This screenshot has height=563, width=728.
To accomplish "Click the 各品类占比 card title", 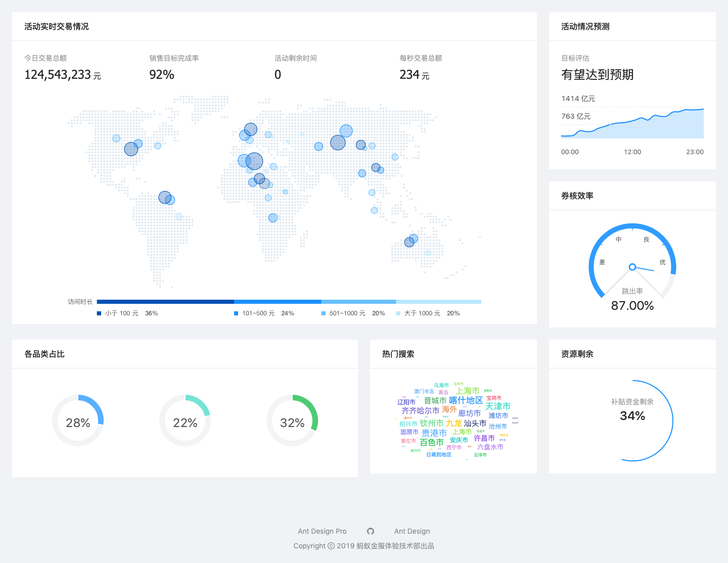I will 44,354.
